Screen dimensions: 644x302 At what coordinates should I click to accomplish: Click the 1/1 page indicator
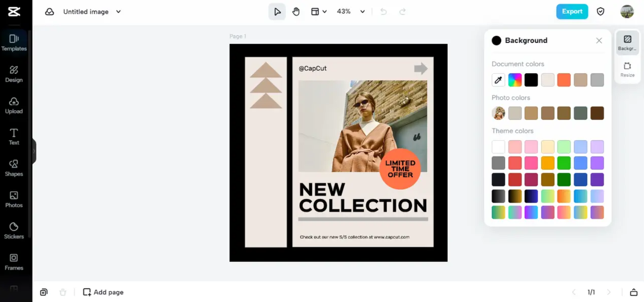click(x=591, y=292)
